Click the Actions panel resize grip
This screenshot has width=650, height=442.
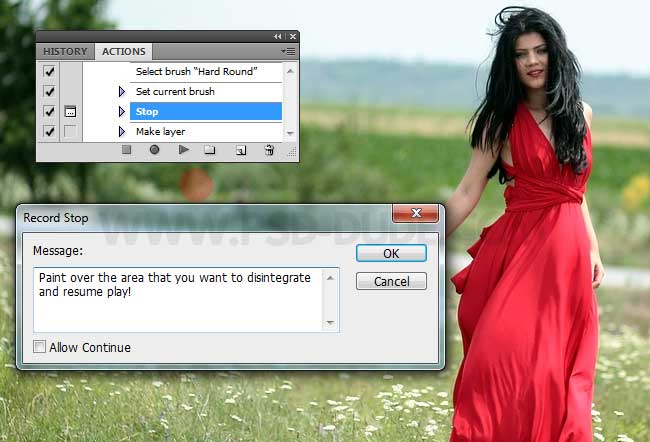[292, 152]
